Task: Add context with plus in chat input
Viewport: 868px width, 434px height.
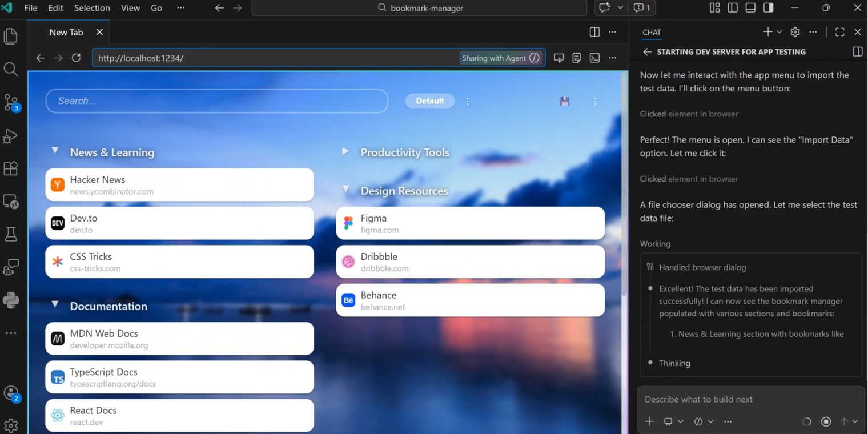Action: (x=649, y=421)
